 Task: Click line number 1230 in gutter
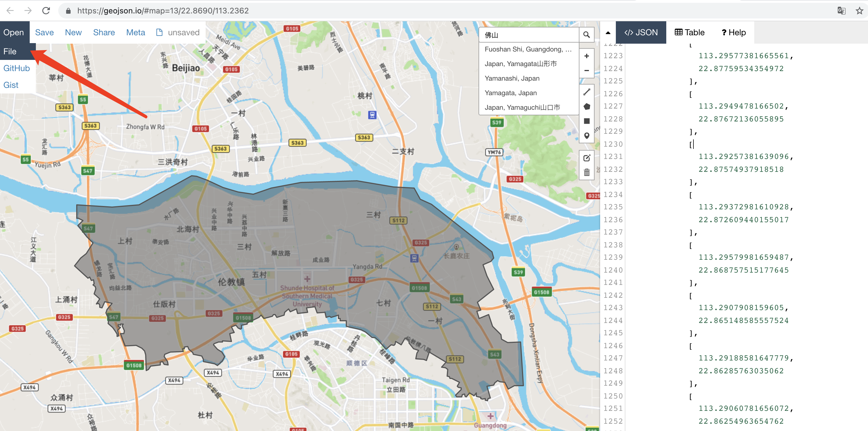pos(613,144)
